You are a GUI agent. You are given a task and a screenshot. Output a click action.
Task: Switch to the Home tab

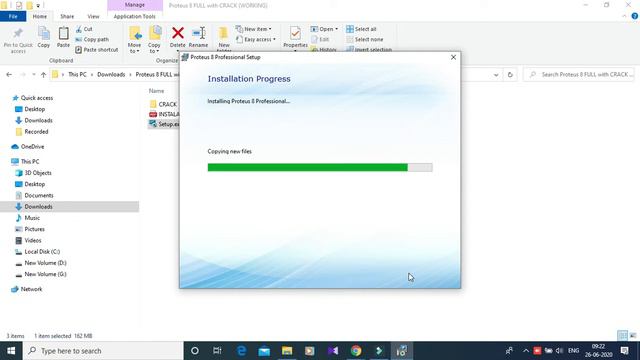coord(40,16)
